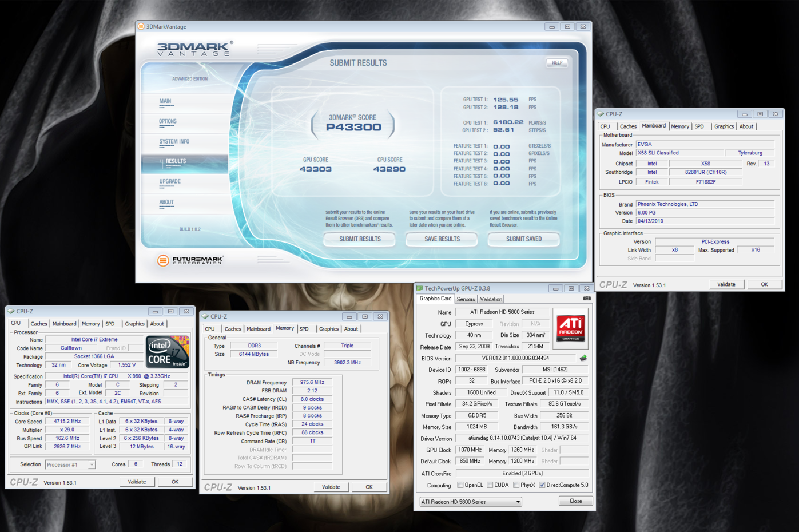Screen dimensions: 799x532
Task: Open the Memory tab in the CPU-Z Mainboard window
Action: 680,126
